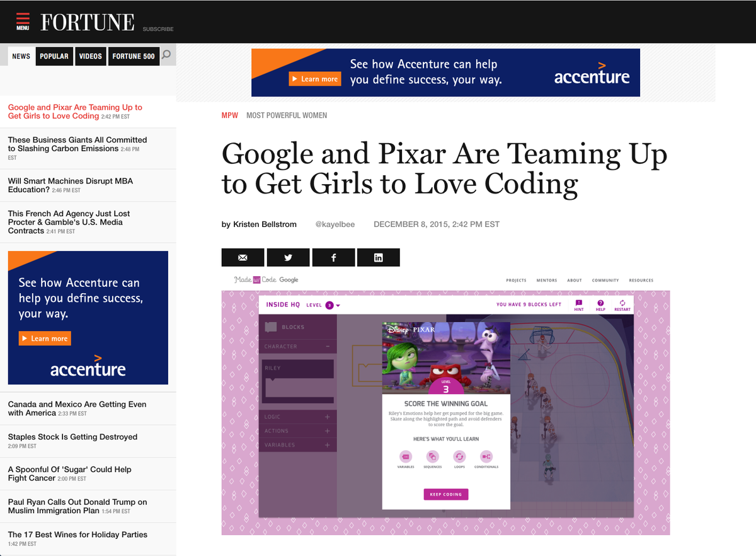756x556 pixels.
Task: Switch to the VIDEOS tab
Action: tap(90, 56)
